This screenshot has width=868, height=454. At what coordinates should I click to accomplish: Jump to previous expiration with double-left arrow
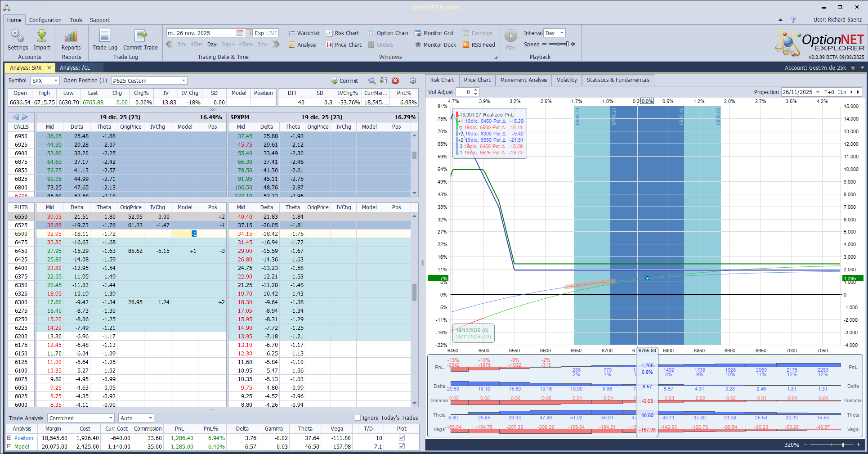coord(170,44)
